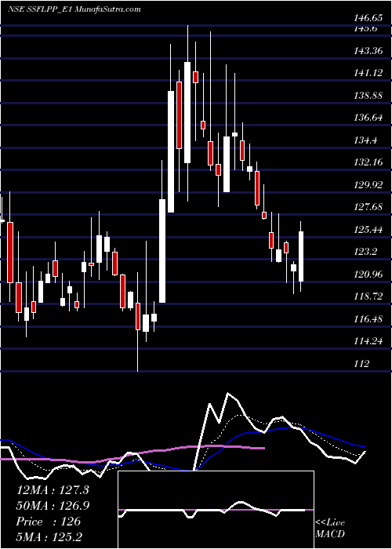Screen dimensions: 392x549
Task: Click the MACD inset chart panel
Action: click(216, 510)
